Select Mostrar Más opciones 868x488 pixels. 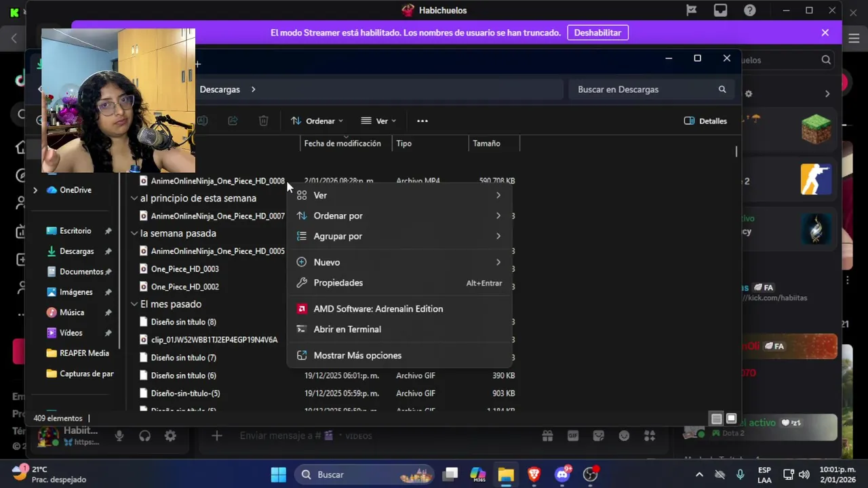pos(400,355)
